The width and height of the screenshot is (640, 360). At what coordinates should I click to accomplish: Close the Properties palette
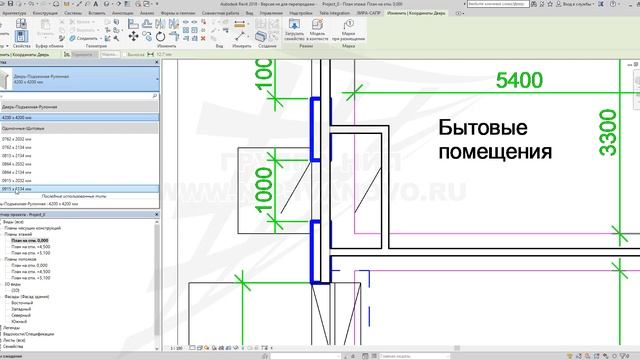pos(157,62)
